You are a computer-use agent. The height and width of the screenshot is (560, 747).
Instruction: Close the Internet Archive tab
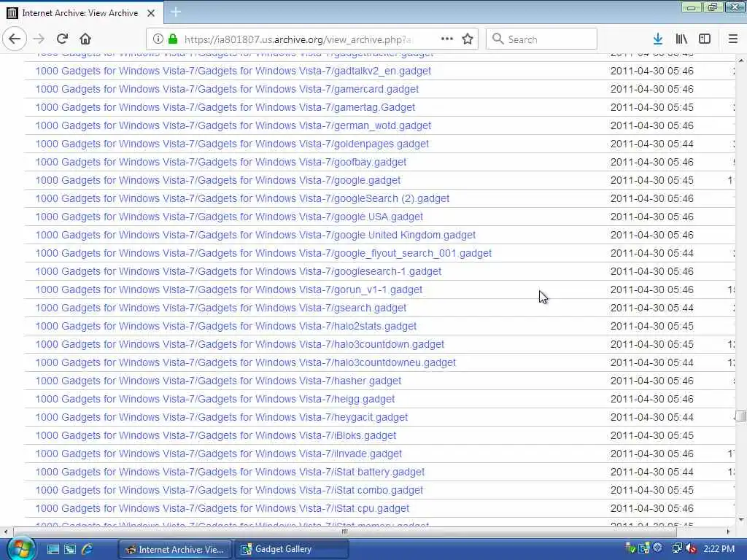point(151,13)
